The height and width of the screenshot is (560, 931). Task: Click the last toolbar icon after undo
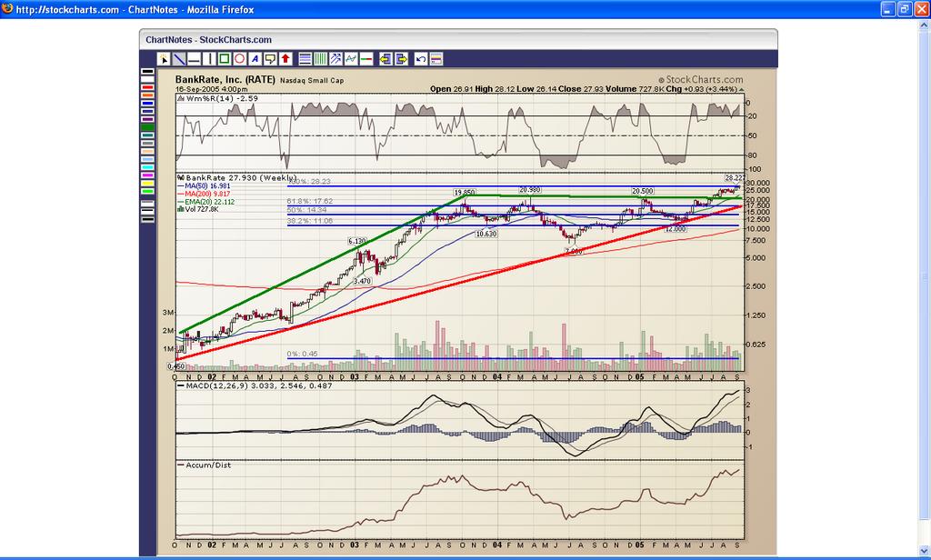tap(436, 59)
